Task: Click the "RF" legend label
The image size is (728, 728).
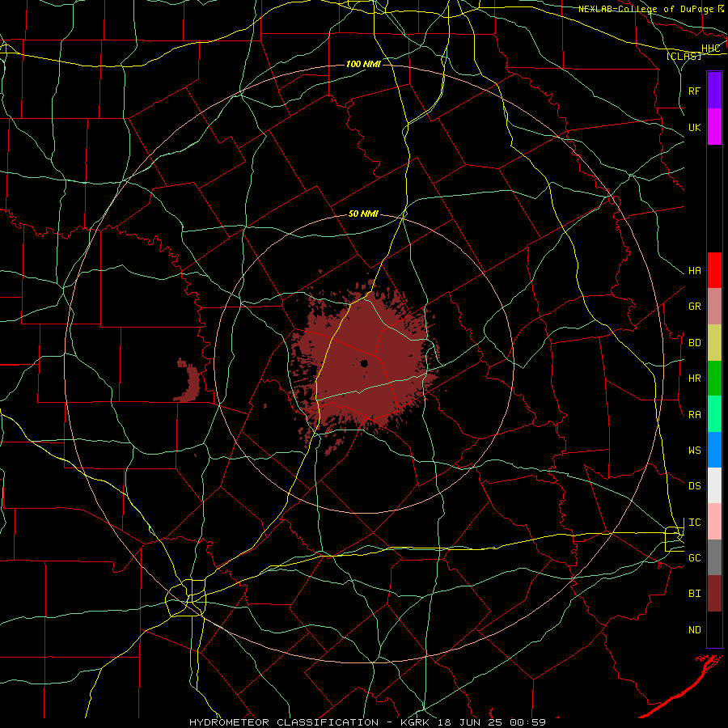Action: (x=695, y=91)
